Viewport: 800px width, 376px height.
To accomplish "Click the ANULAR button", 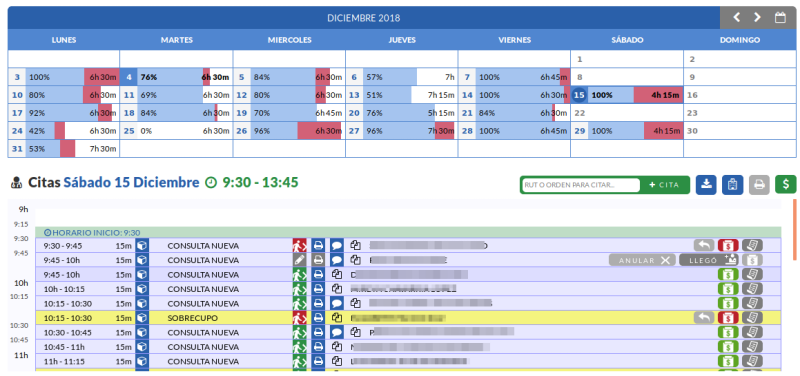I will [642, 260].
